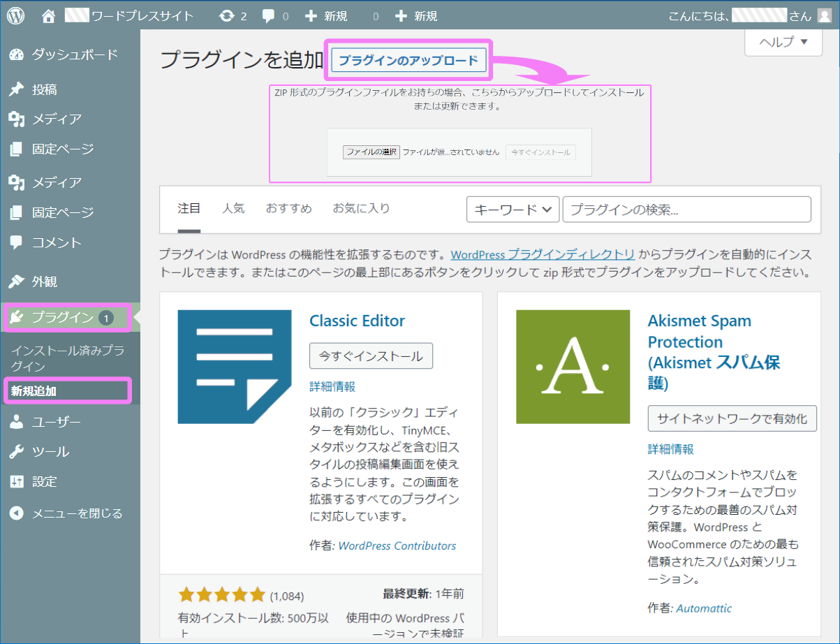Click the ツール wrench icon
This screenshot has width=840, height=644.
click(x=17, y=451)
